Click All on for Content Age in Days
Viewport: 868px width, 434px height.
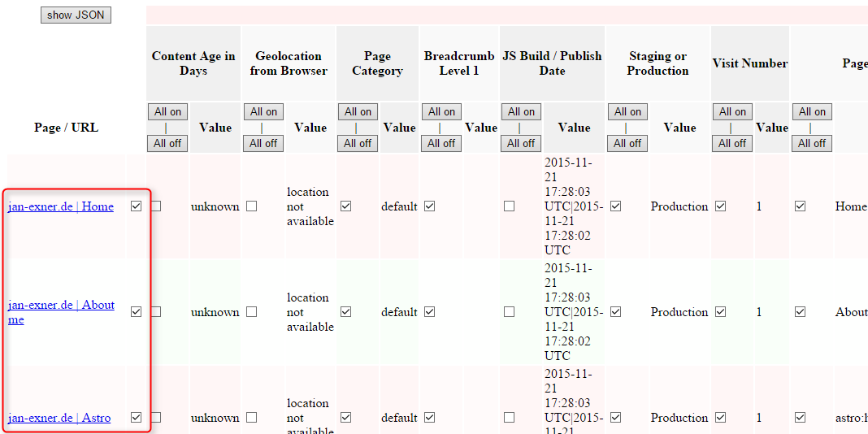pyautogui.click(x=167, y=112)
